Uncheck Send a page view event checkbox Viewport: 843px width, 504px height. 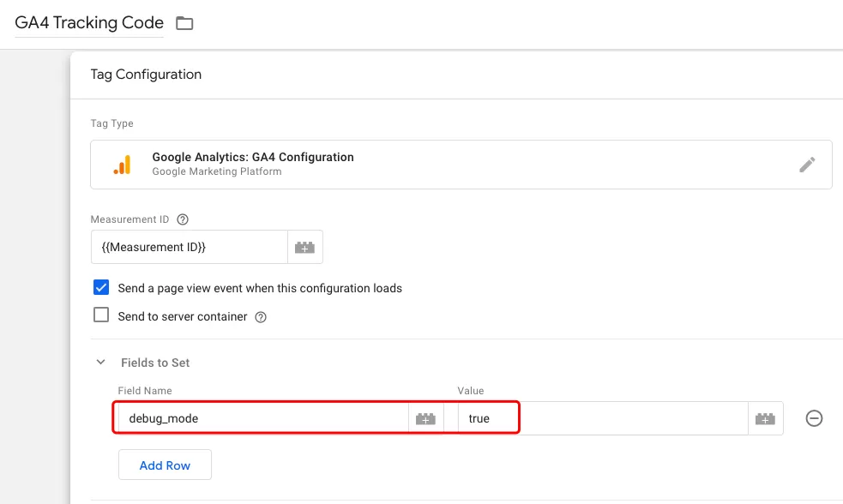(101, 287)
